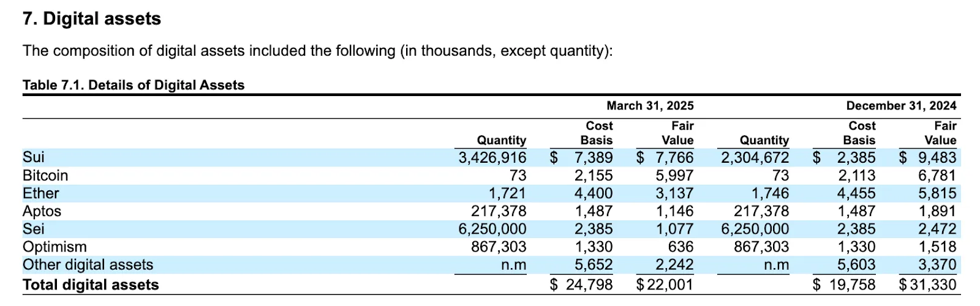The image size is (980, 306).
Task: Select the 'Aptos' row label
Action: tap(42, 211)
